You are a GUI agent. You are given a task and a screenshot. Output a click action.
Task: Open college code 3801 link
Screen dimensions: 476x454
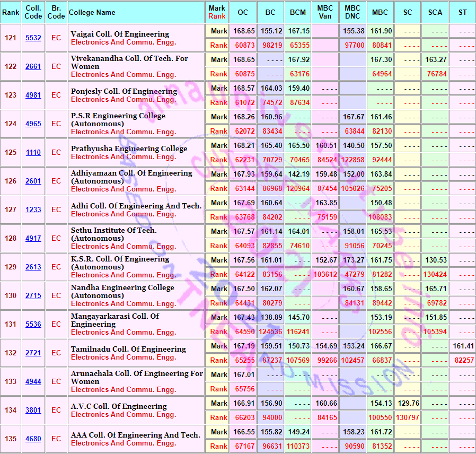[x=33, y=411]
